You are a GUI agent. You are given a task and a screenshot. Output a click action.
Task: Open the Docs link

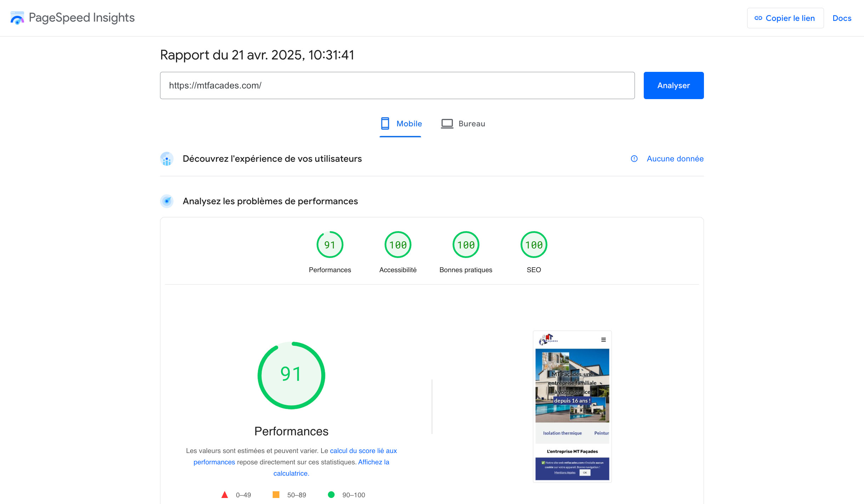(842, 18)
